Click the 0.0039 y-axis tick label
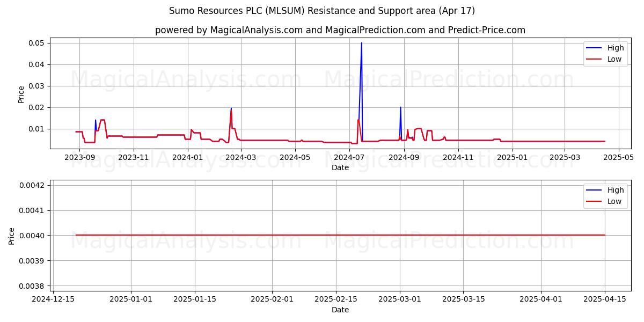Screen dimensions: 644x322 pyautogui.click(x=33, y=261)
